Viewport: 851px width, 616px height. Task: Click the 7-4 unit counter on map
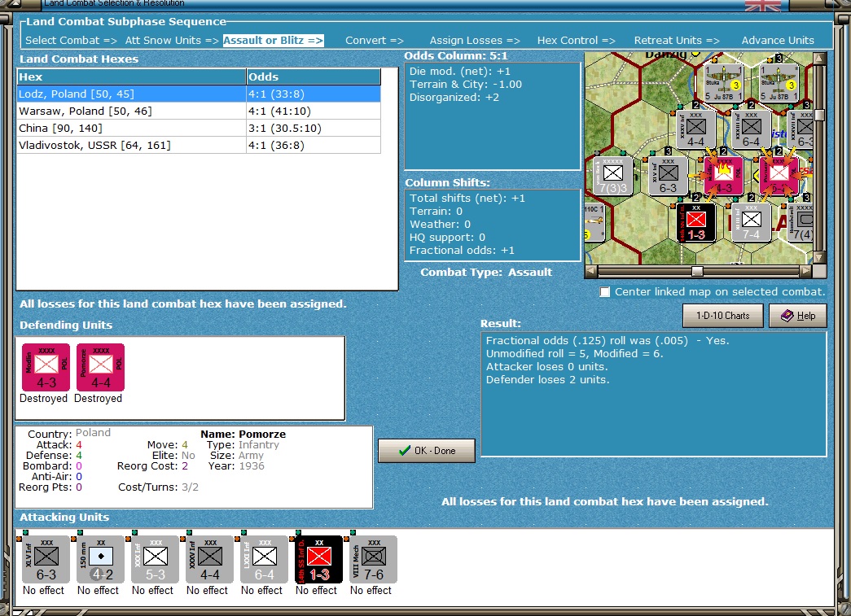[751, 222]
